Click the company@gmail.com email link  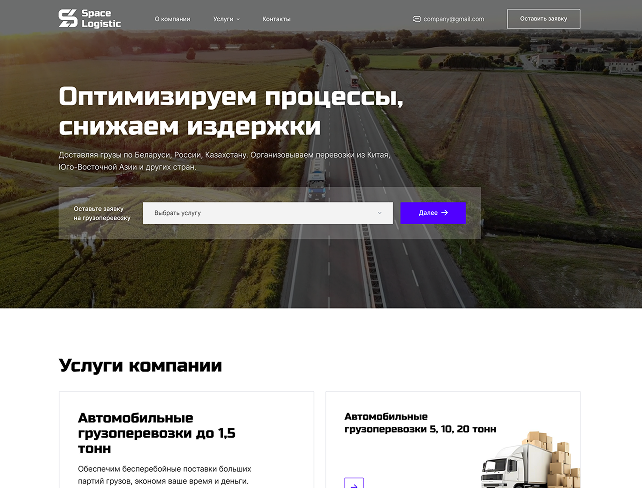[454, 19]
